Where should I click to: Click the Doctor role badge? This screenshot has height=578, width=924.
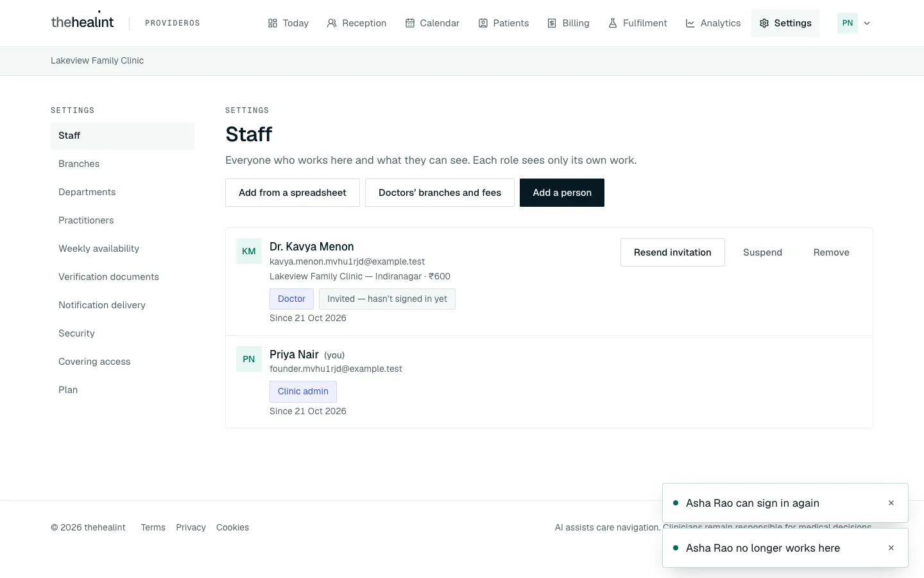(291, 299)
